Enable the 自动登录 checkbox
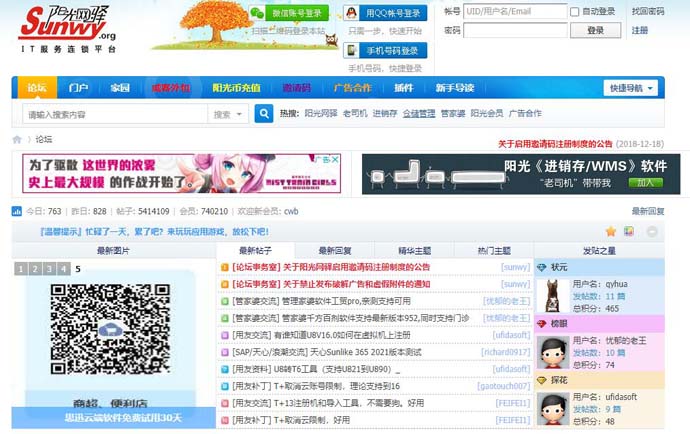The width and height of the screenshot is (690, 434). point(575,12)
